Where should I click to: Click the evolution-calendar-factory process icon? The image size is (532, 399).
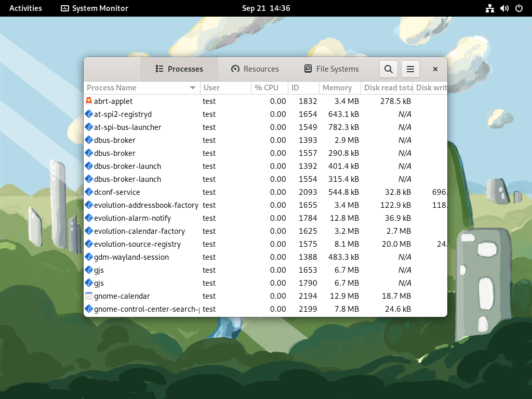(x=89, y=231)
